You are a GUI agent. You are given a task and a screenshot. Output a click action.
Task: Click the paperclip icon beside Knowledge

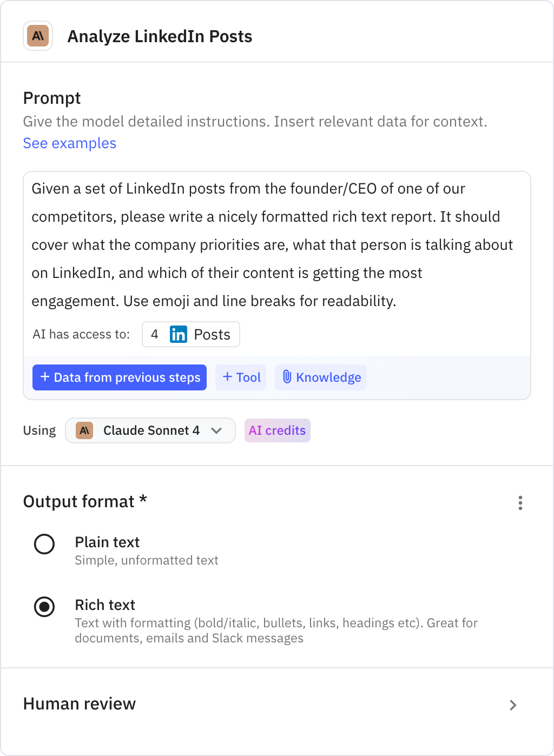pyautogui.click(x=287, y=377)
